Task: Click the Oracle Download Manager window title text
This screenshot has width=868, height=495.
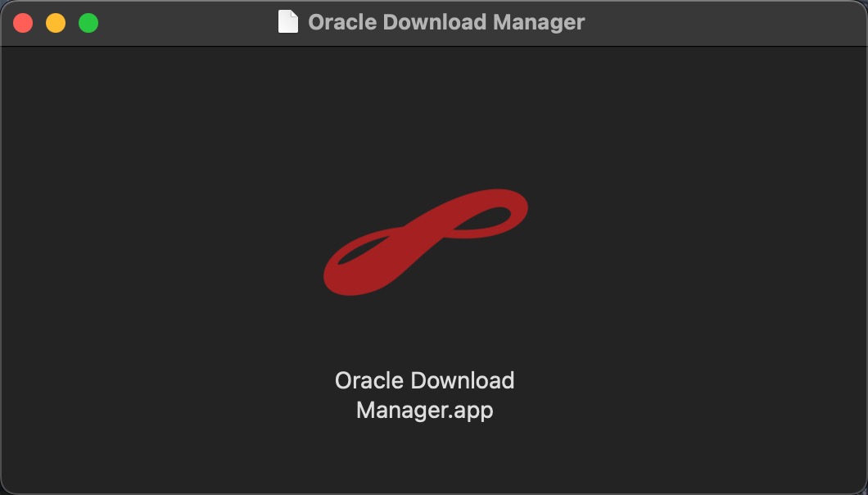Action: (x=446, y=22)
